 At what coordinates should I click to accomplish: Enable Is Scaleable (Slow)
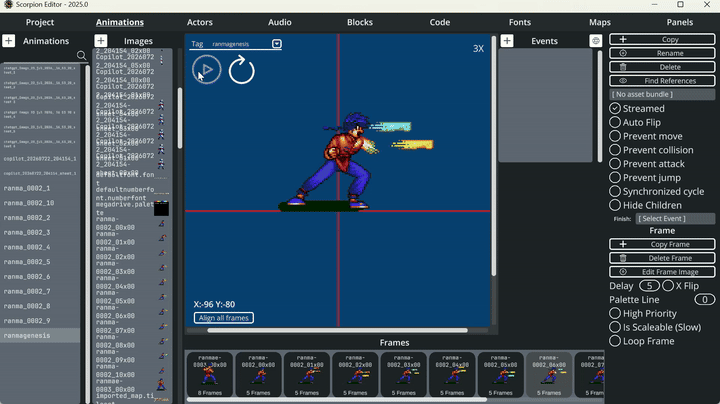coord(615,327)
